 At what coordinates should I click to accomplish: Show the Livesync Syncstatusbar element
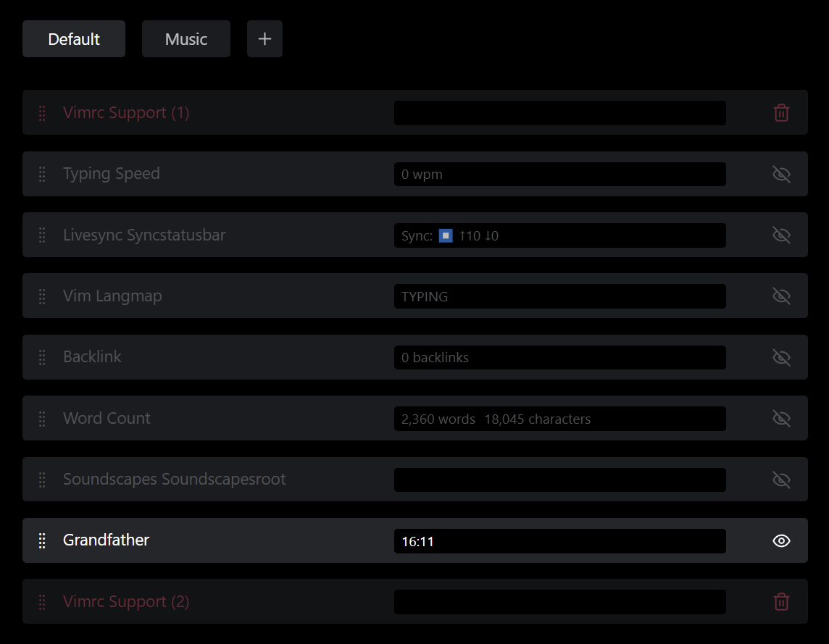point(781,235)
